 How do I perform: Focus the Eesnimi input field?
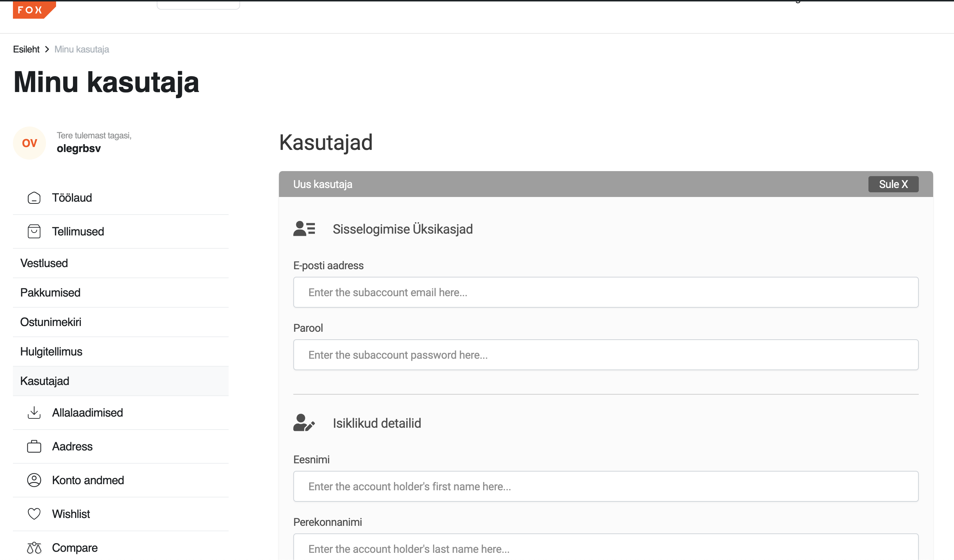coord(606,486)
